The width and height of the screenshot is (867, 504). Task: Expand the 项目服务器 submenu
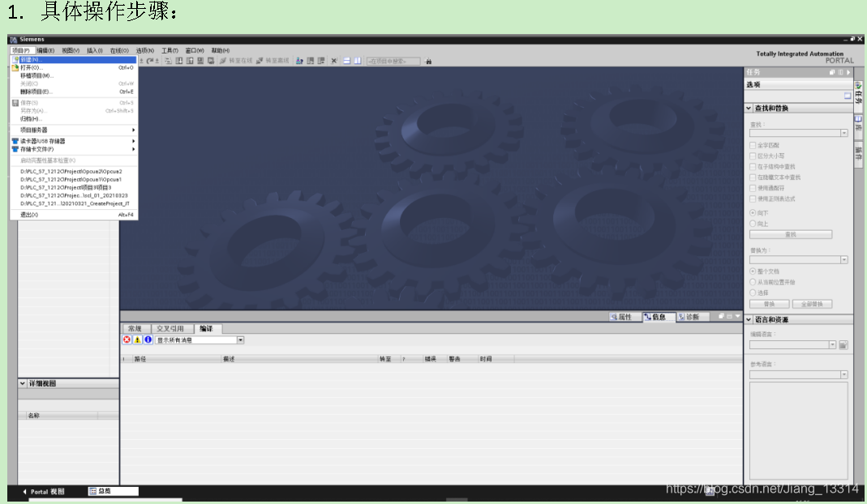[74, 130]
